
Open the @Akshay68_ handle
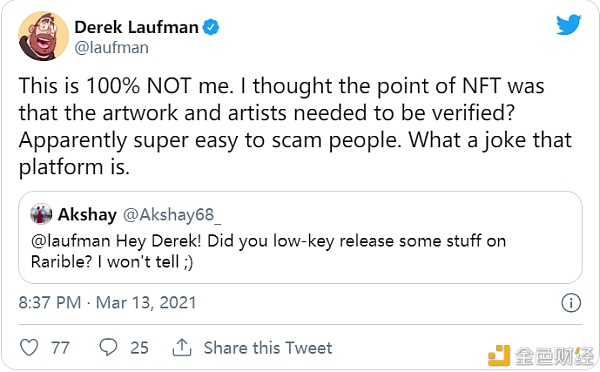coord(172,215)
